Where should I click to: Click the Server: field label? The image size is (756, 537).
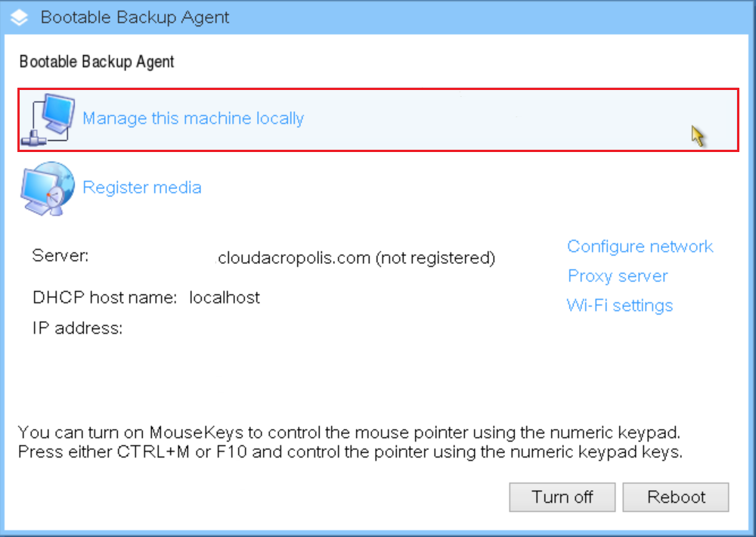pyautogui.click(x=60, y=255)
